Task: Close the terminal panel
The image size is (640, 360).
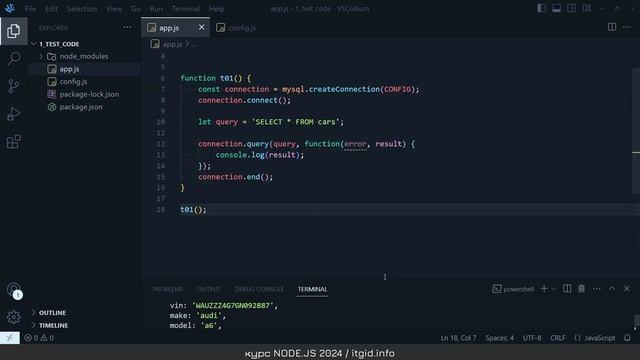Action: tap(627, 289)
